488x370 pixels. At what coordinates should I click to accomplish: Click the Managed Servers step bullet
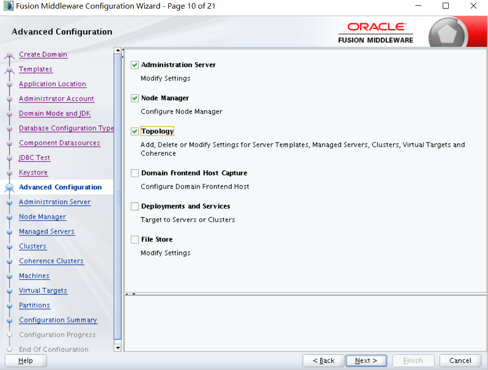[9, 232]
